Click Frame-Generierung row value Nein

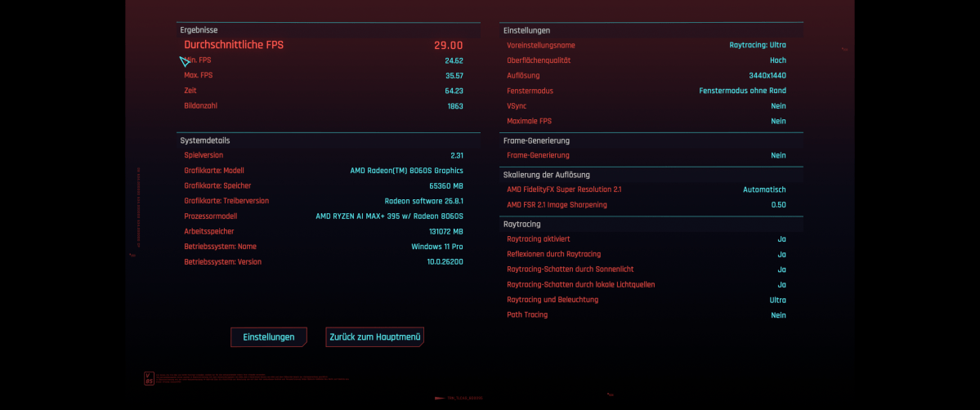pyautogui.click(x=779, y=156)
